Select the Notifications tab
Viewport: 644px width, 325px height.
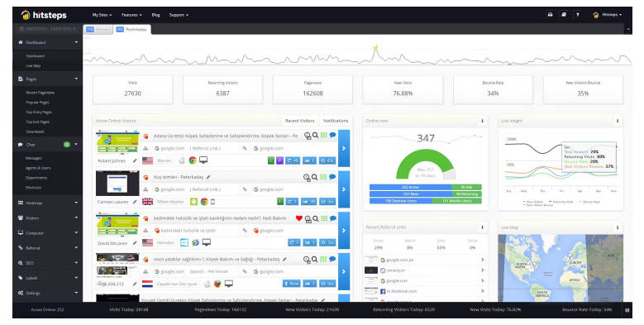[335, 121]
